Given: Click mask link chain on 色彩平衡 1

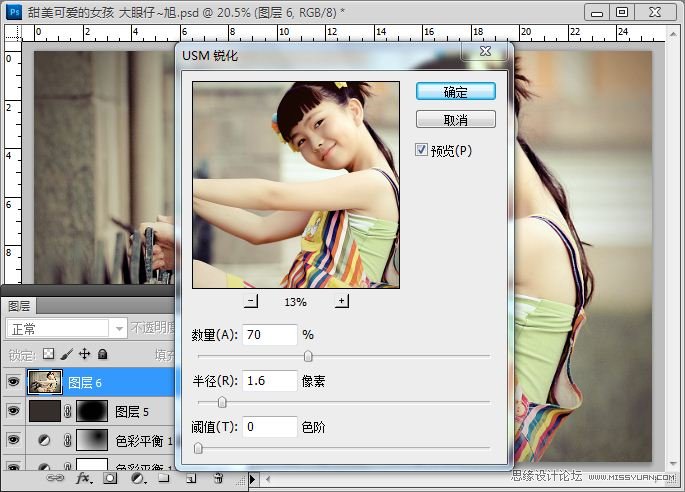Looking at the screenshot, I should [67, 440].
